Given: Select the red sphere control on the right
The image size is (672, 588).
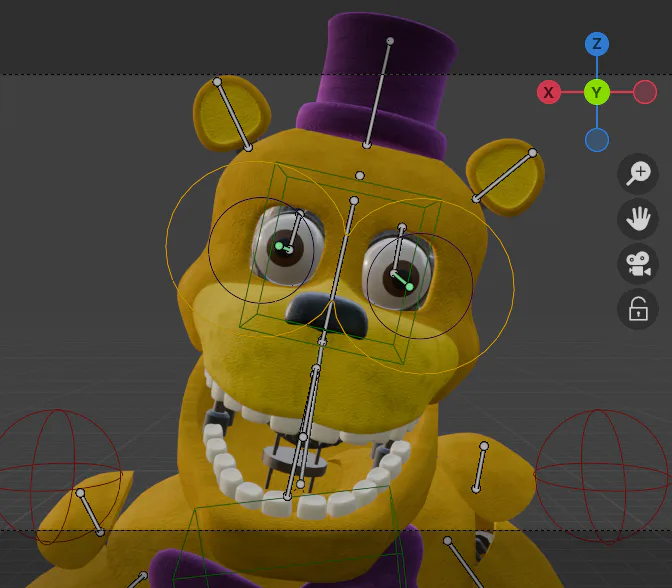Looking at the screenshot, I should pos(602,477).
